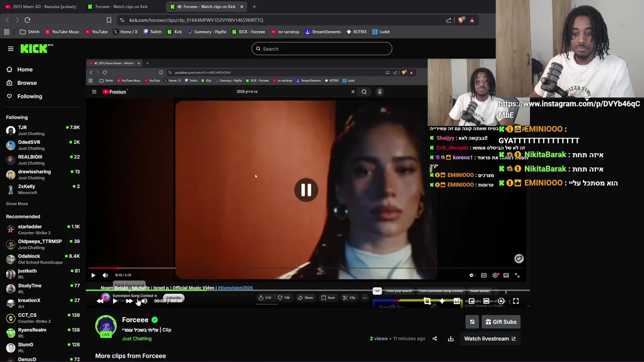Go back with the browser back arrow
Screen dimensions: 644x362
[x=7, y=20]
